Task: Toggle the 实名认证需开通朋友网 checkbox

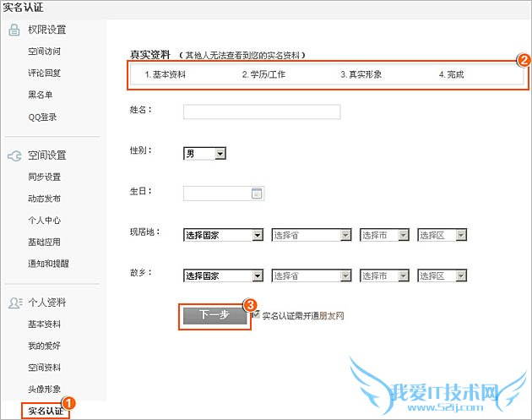Action: pos(256,314)
